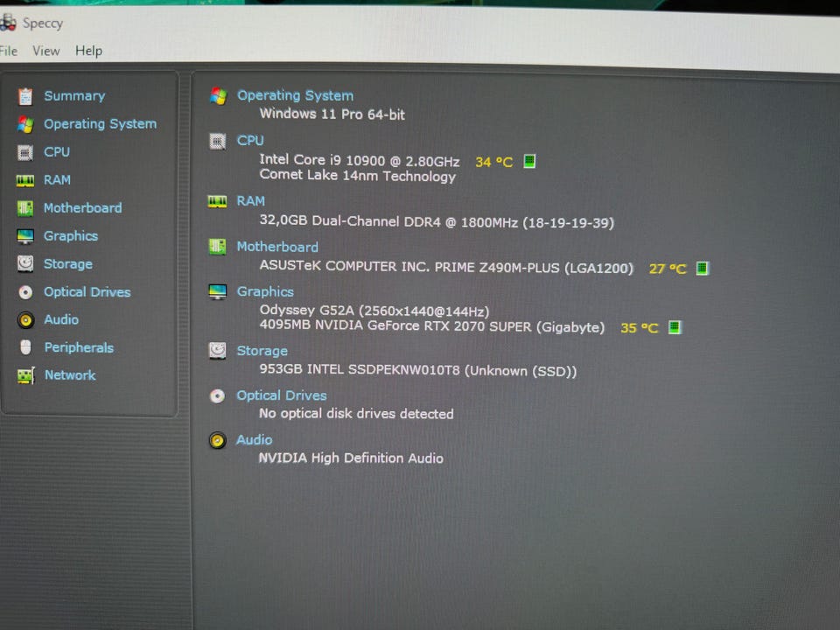Image resolution: width=840 pixels, height=630 pixels.
Task: Click the CPU temperature status icon next to 34 °C
Action: click(x=529, y=161)
